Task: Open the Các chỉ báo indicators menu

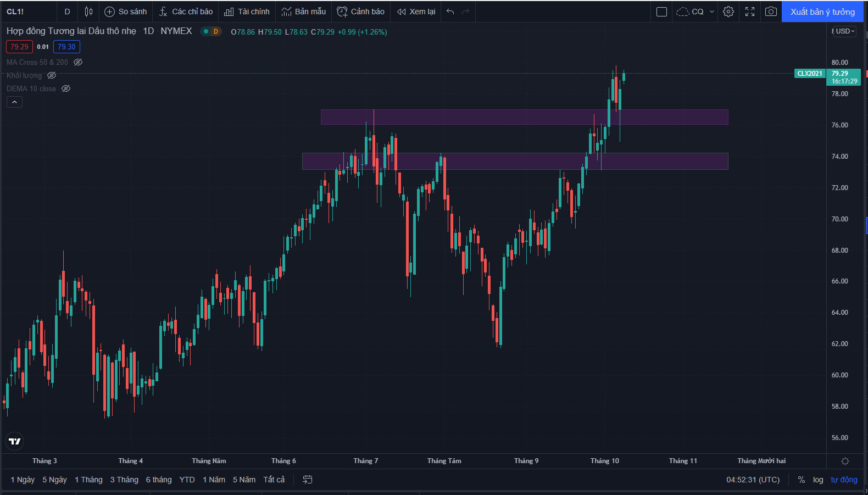Action: coord(186,12)
